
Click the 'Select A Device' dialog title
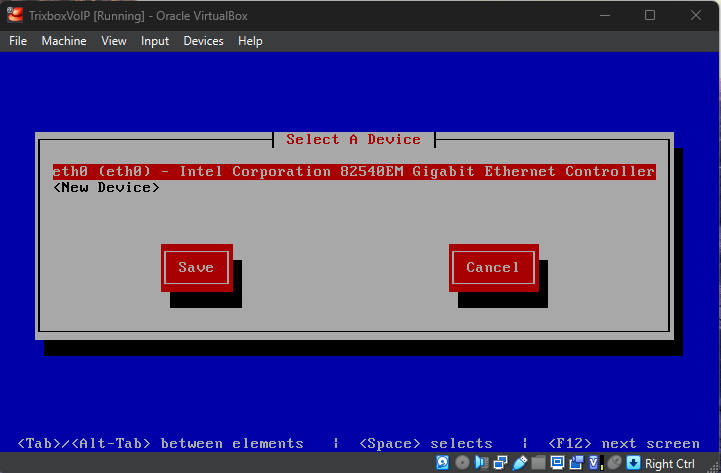353,139
